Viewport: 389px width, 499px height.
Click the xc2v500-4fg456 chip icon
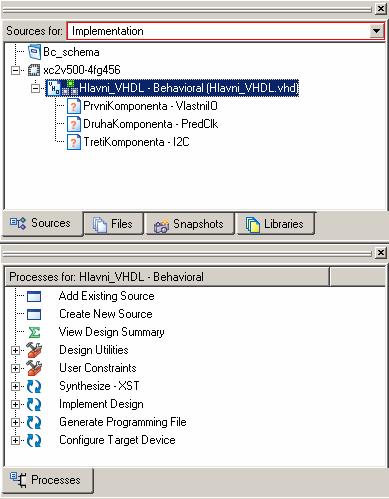(x=34, y=70)
